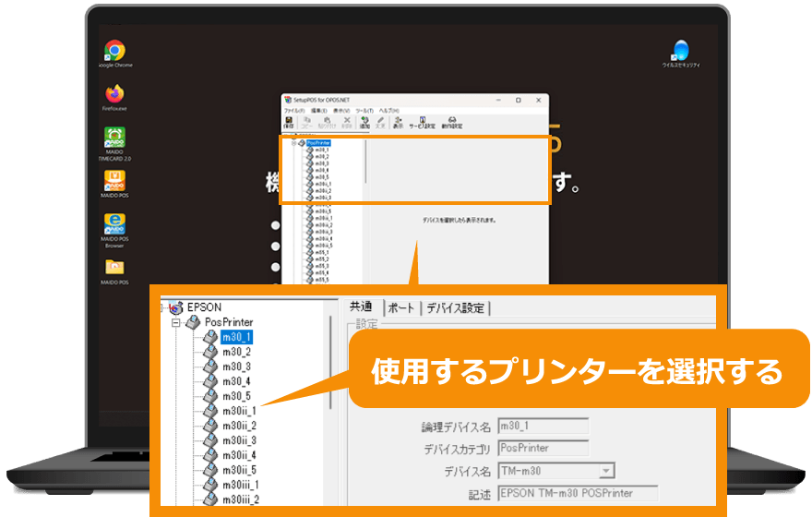Click the 変更 pencil toolbar icon

[380, 123]
